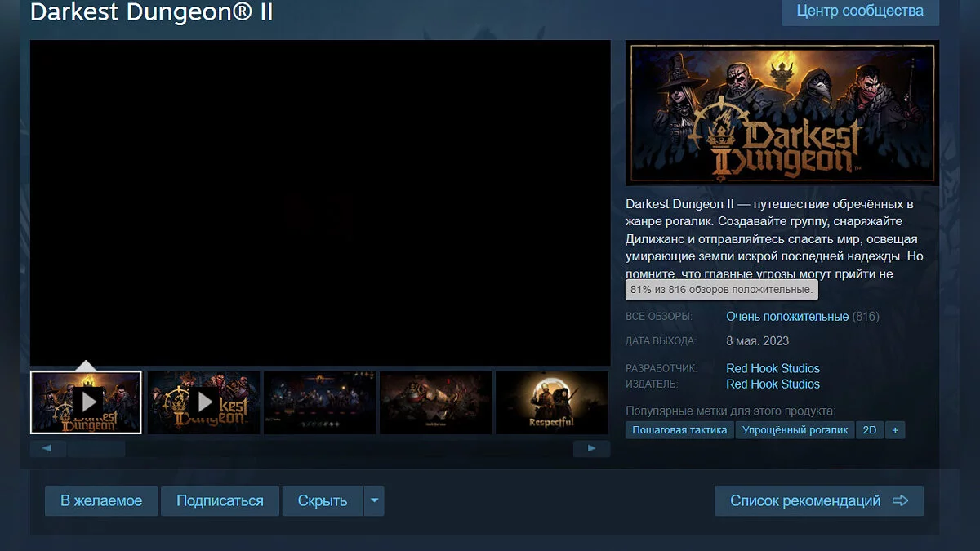Open the fourth screenshot thumbnail
This screenshot has width=980, height=551.
pyautogui.click(x=436, y=402)
